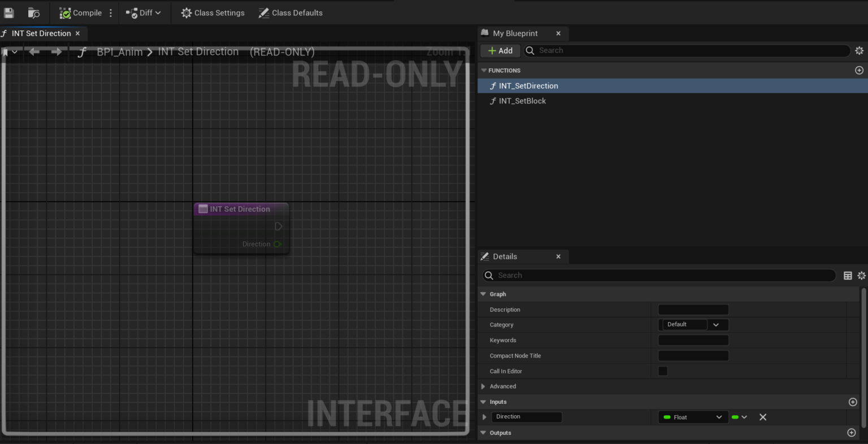
Task: Click the Direction input name field
Action: pyautogui.click(x=527, y=417)
